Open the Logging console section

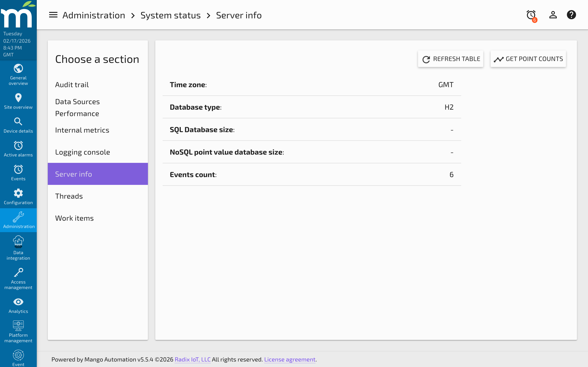tap(82, 152)
